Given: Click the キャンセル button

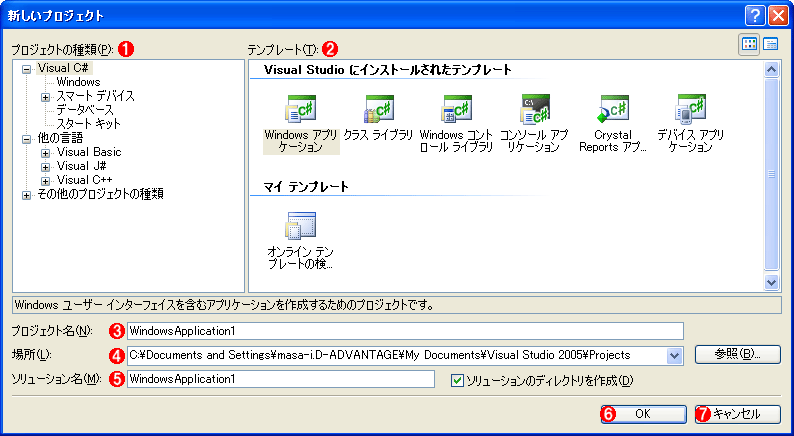Looking at the screenshot, I should (x=737, y=414).
